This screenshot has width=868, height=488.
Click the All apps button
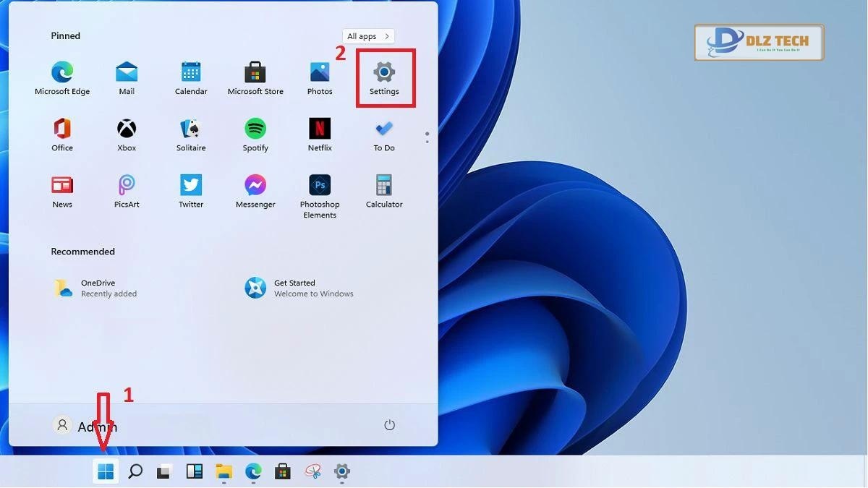368,36
